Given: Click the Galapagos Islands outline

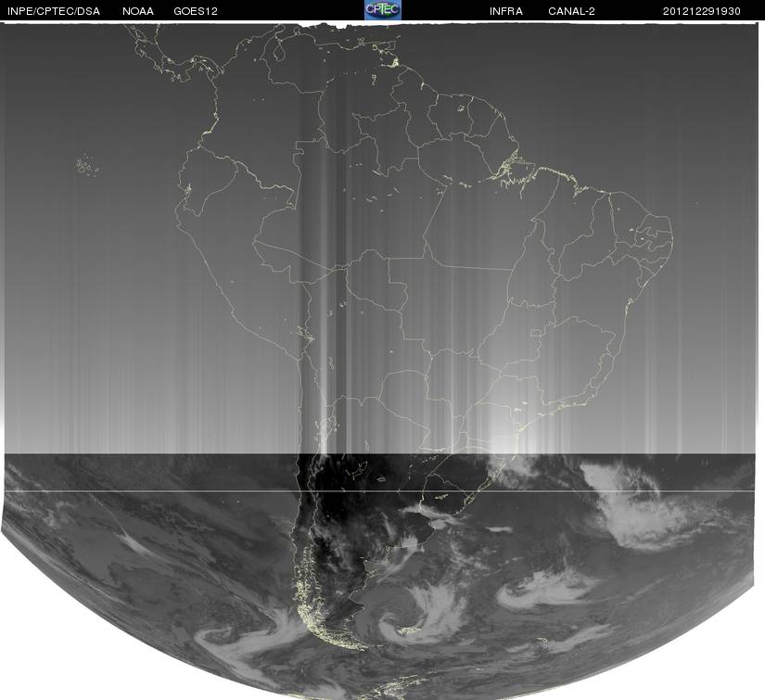Looking at the screenshot, I should point(88,165).
